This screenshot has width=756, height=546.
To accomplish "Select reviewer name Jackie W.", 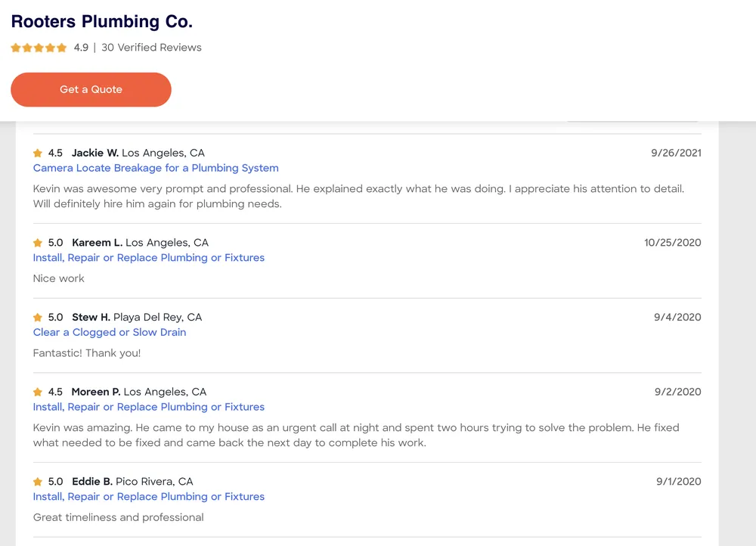I will tap(94, 153).
